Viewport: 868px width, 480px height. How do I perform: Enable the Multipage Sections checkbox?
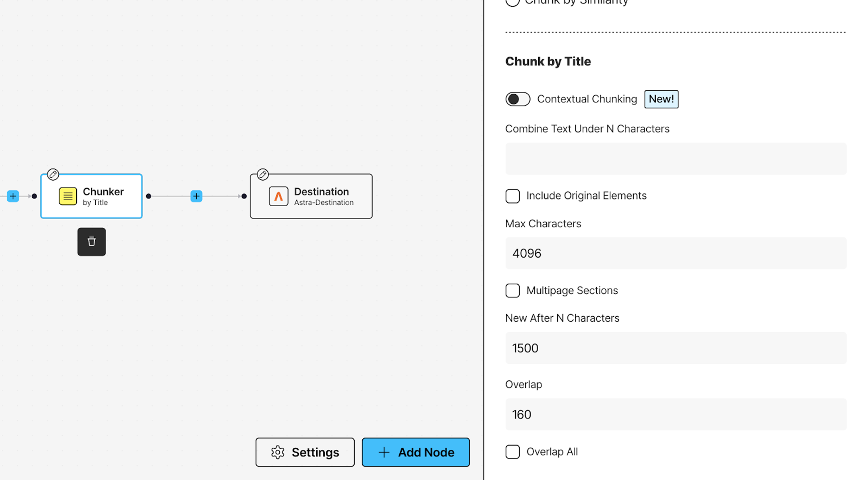click(512, 290)
